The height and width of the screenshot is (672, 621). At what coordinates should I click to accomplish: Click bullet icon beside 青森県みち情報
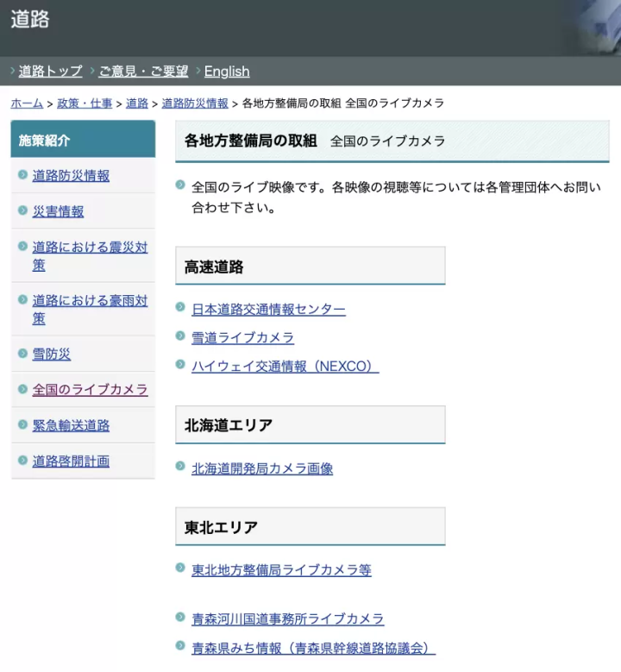pyautogui.click(x=180, y=645)
